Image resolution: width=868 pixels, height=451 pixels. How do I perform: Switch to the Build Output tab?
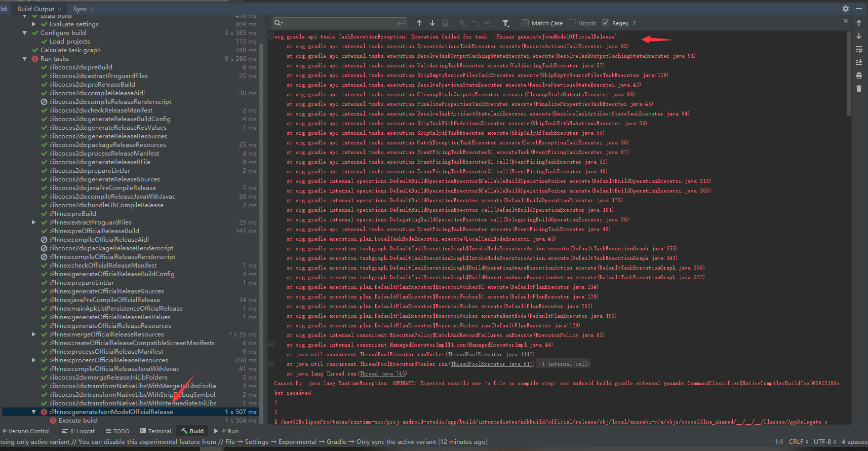coord(35,9)
